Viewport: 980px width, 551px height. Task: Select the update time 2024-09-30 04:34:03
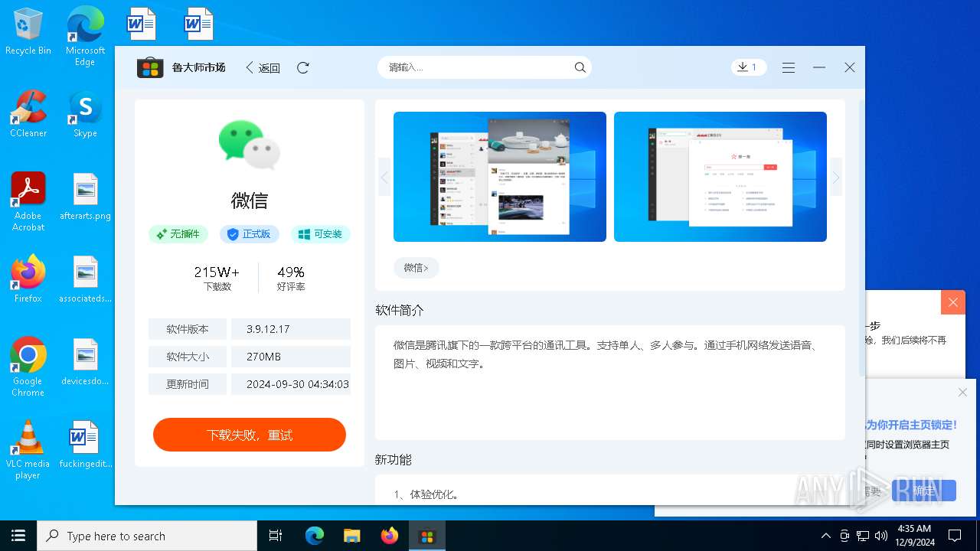298,384
